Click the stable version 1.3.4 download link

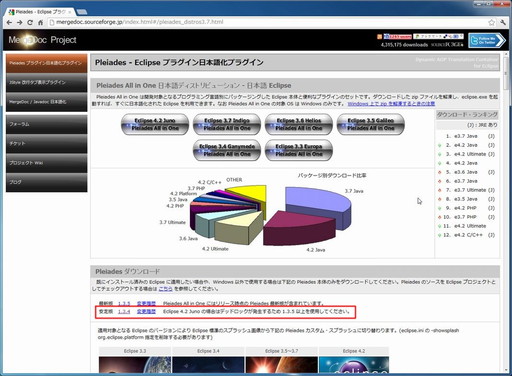click(124, 312)
